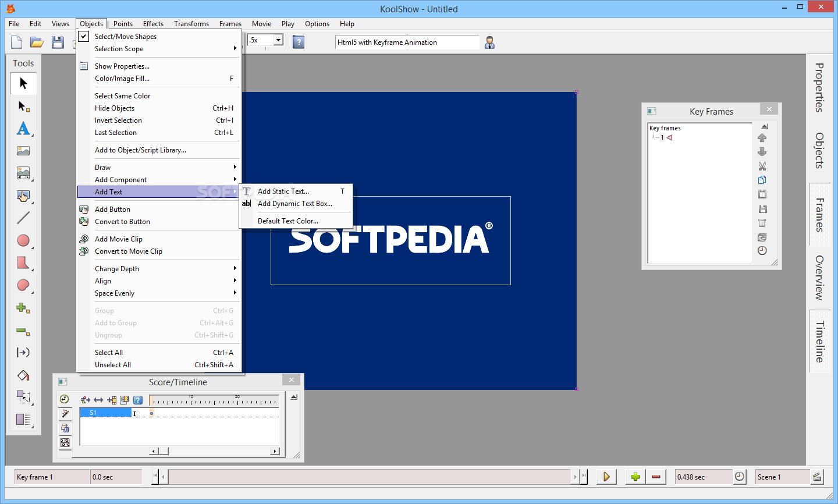838x504 pixels.
Task: Select the arrow Select/Move tool
Action: point(23,84)
